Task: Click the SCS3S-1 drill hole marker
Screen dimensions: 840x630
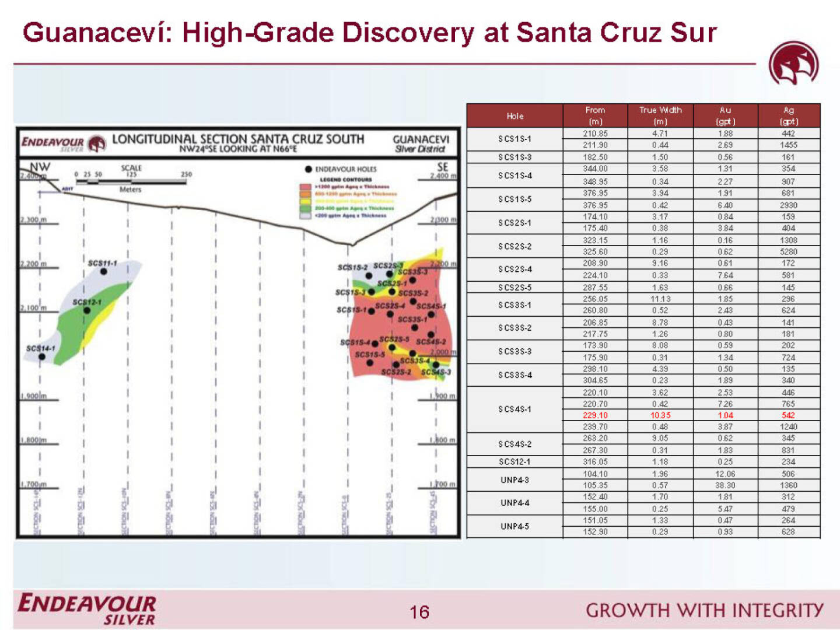Action: [x=415, y=327]
